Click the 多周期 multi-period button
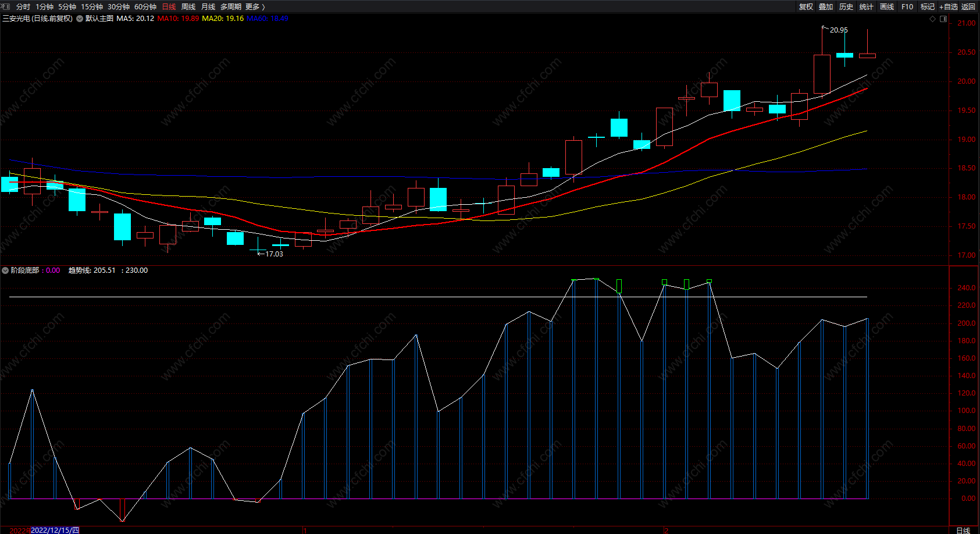This screenshot has height=534, width=980. [x=231, y=7]
